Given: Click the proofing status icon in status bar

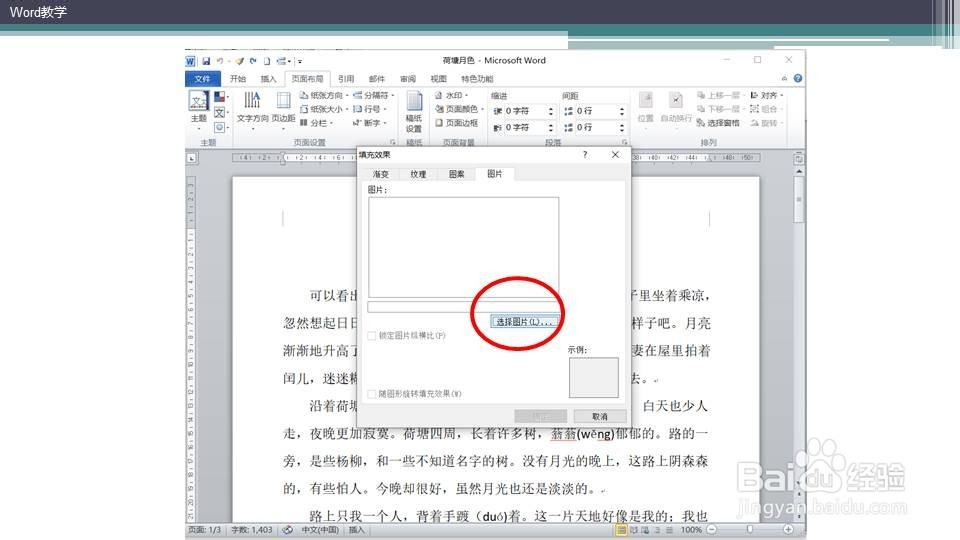Looking at the screenshot, I should tap(287, 530).
